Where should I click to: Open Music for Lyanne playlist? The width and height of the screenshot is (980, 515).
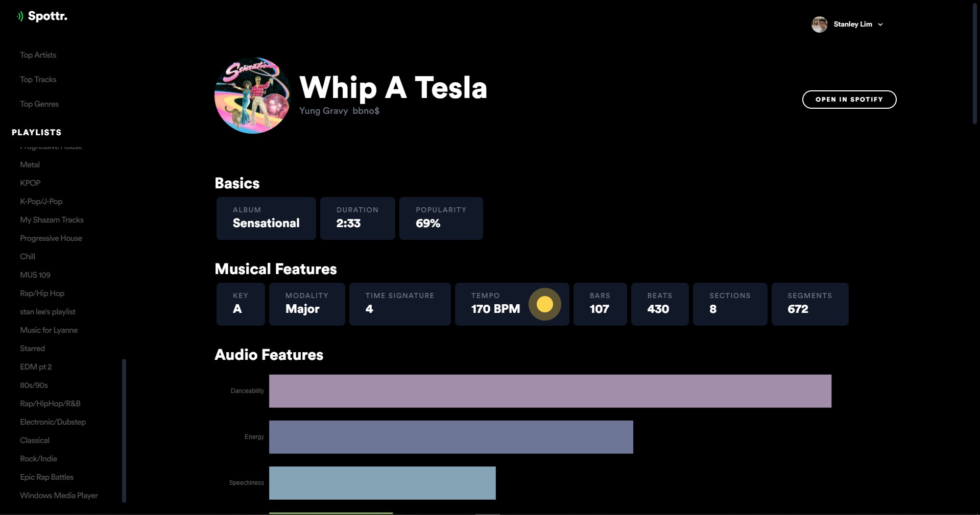(x=49, y=330)
